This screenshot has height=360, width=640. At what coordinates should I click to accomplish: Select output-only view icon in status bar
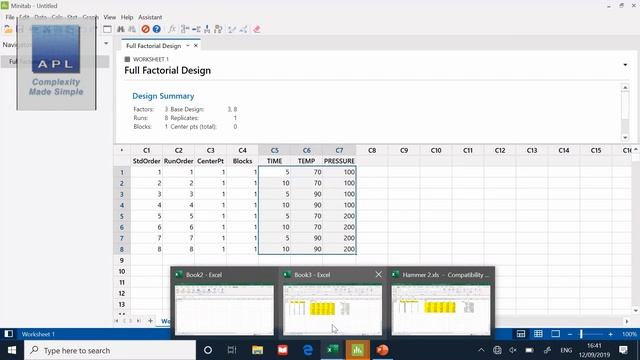556,334
